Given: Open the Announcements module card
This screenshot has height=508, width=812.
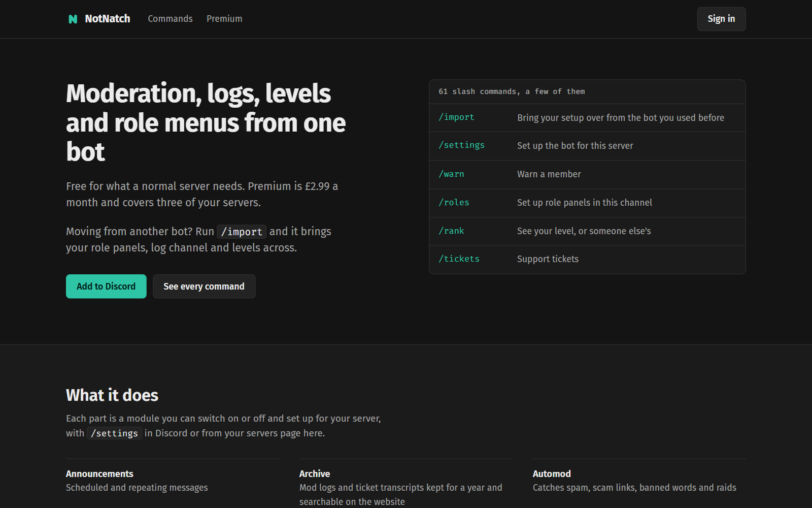Looking at the screenshot, I should [173, 481].
